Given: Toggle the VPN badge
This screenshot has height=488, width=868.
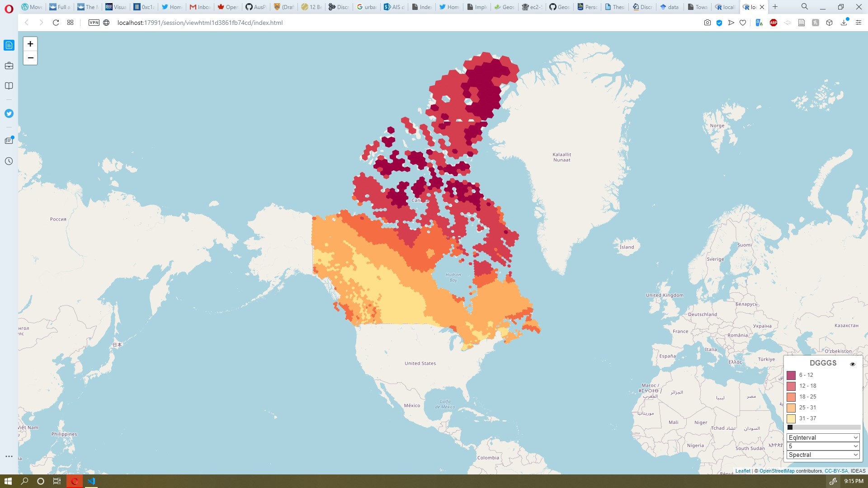Looking at the screenshot, I should [94, 23].
